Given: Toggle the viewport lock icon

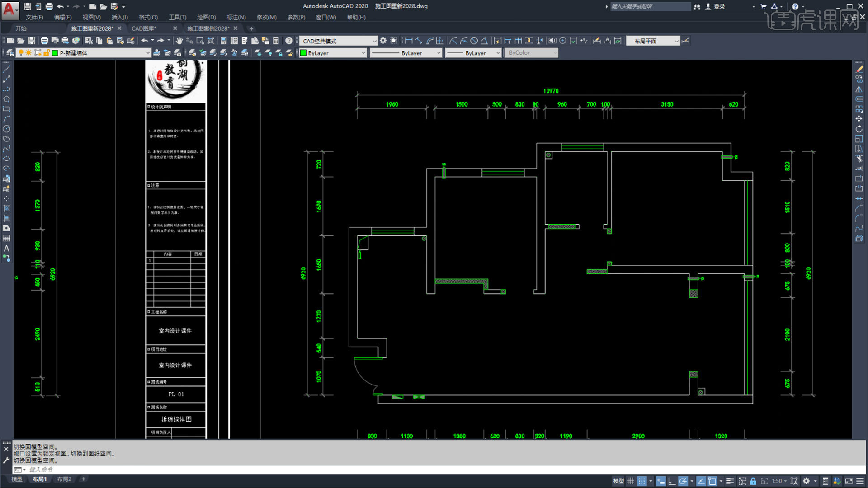Looking at the screenshot, I should 753,481.
